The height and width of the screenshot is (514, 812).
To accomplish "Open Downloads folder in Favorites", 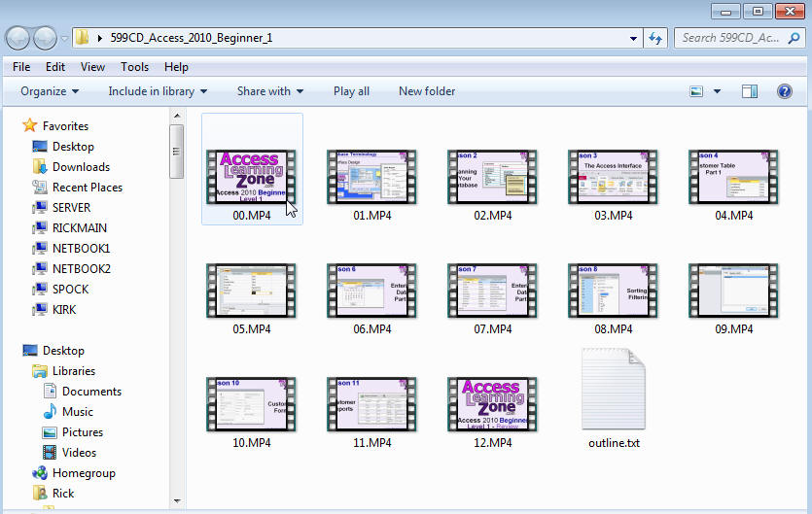I will tap(80, 167).
